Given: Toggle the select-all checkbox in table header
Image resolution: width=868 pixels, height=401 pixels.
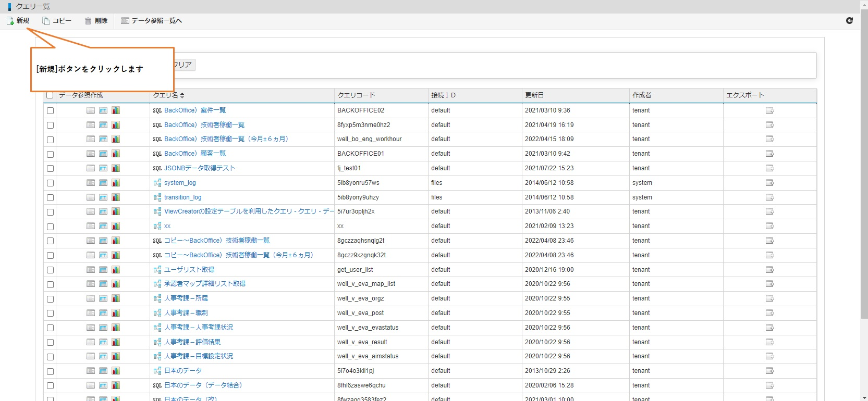Looking at the screenshot, I should pyautogui.click(x=50, y=95).
